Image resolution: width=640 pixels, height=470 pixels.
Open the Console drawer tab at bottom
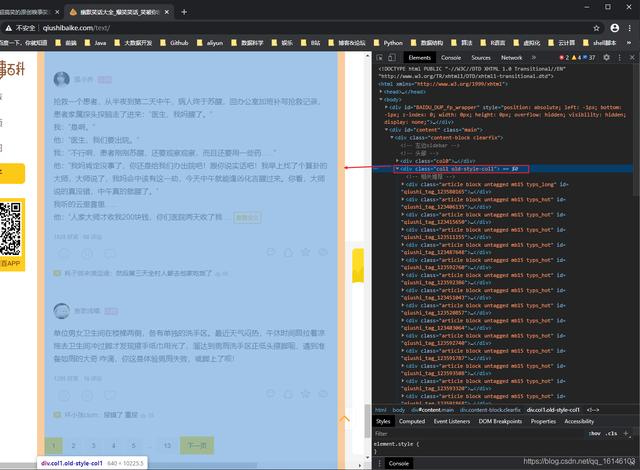(x=398, y=463)
